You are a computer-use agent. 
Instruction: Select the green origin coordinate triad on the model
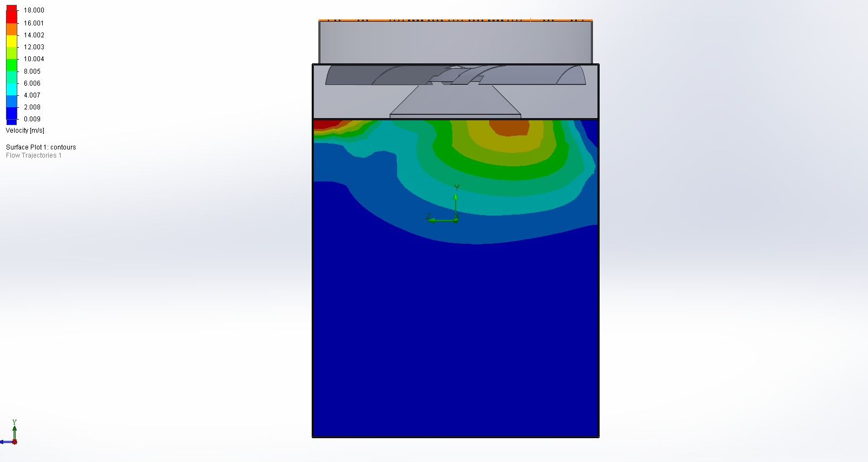tap(444, 204)
